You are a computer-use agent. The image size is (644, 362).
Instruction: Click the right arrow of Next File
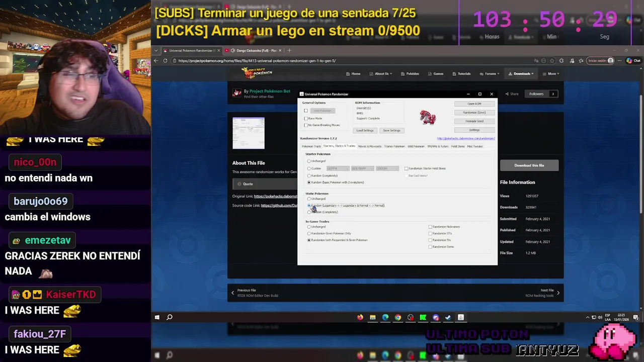(x=558, y=293)
